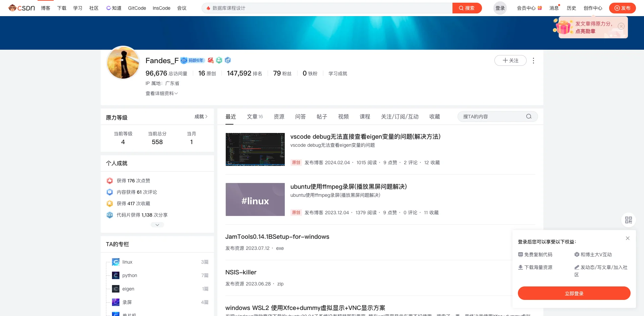The width and height of the screenshot is (644, 316).
Task: Switch to the 资源 tab
Action: 279,117
